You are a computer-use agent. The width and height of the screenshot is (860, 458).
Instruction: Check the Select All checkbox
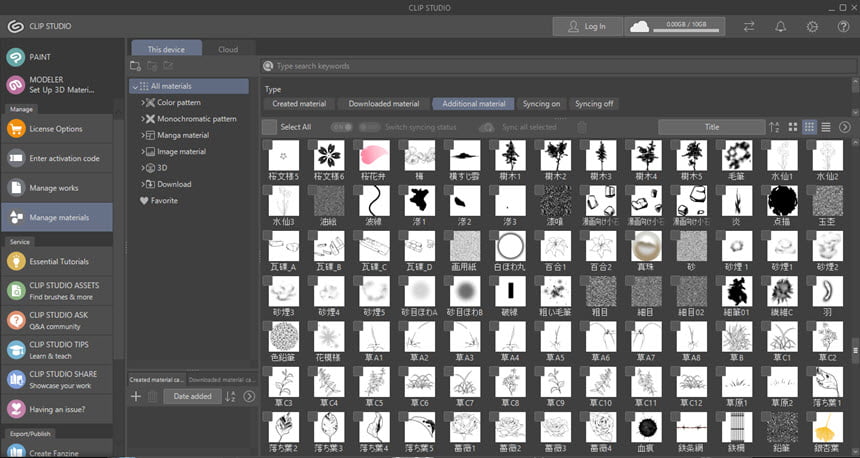(x=269, y=127)
